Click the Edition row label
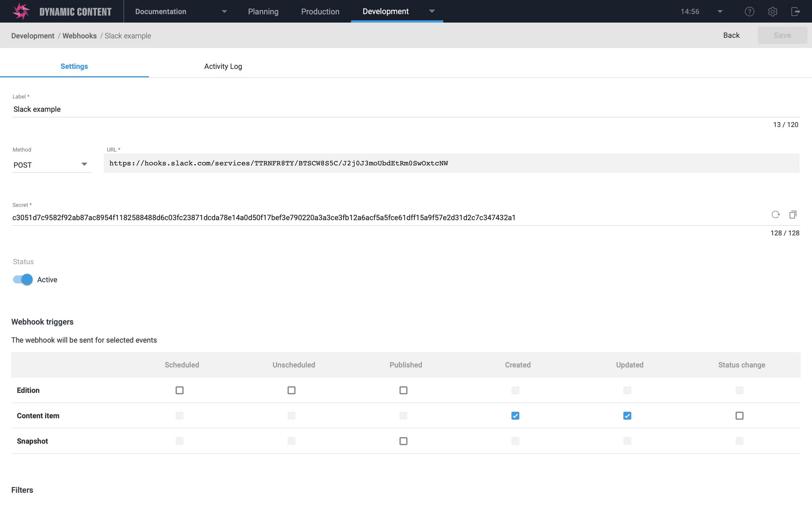The height and width of the screenshot is (508, 812). coord(28,390)
